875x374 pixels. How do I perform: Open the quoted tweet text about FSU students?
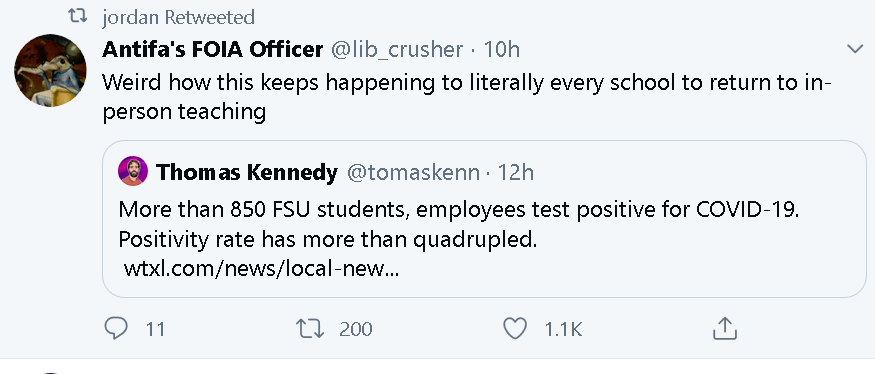(459, 224)
